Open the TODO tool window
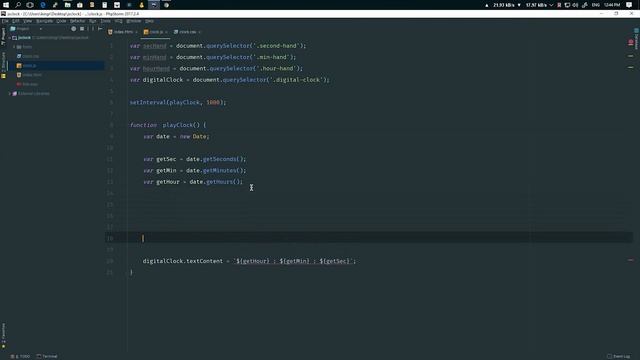 20,356
